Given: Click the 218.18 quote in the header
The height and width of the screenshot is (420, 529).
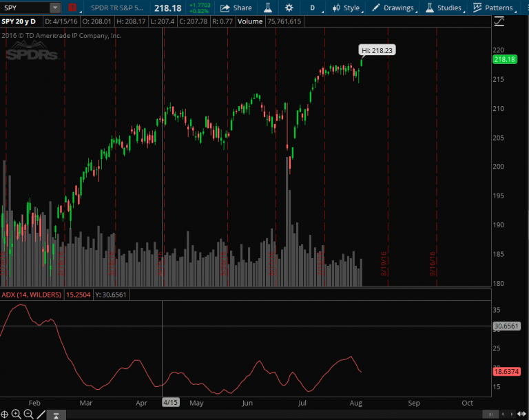Looking at the screenshot, I should 167,8.
